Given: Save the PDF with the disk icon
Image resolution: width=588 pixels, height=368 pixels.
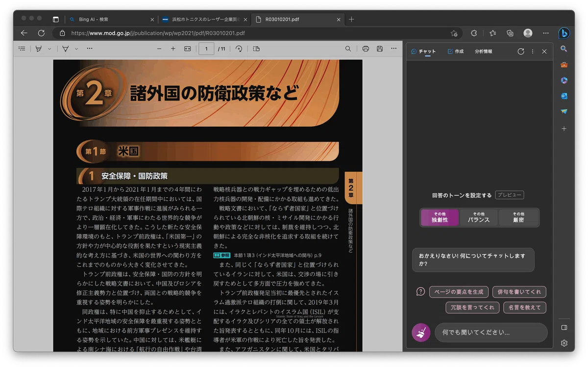Looking at the screenshot, I should [x=380, y=49].
